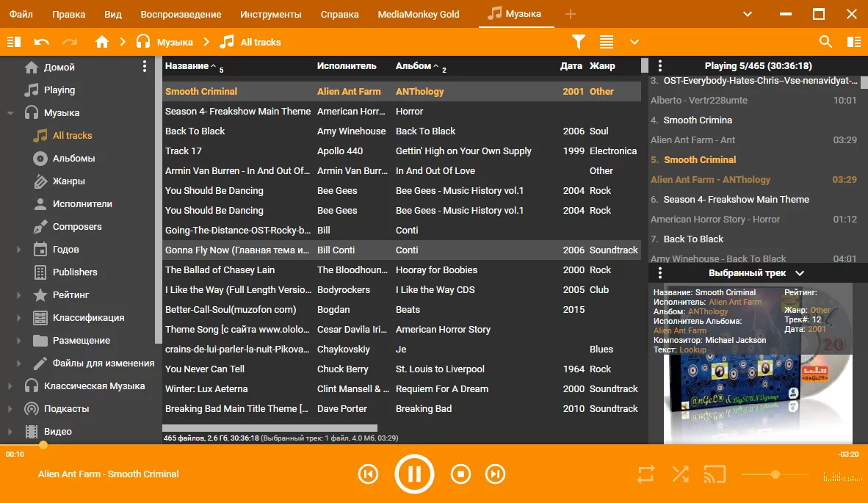Open the Playing panel three-dot menu
The image size is (868, 503).
pyautogui.click(x=660, y=66)
